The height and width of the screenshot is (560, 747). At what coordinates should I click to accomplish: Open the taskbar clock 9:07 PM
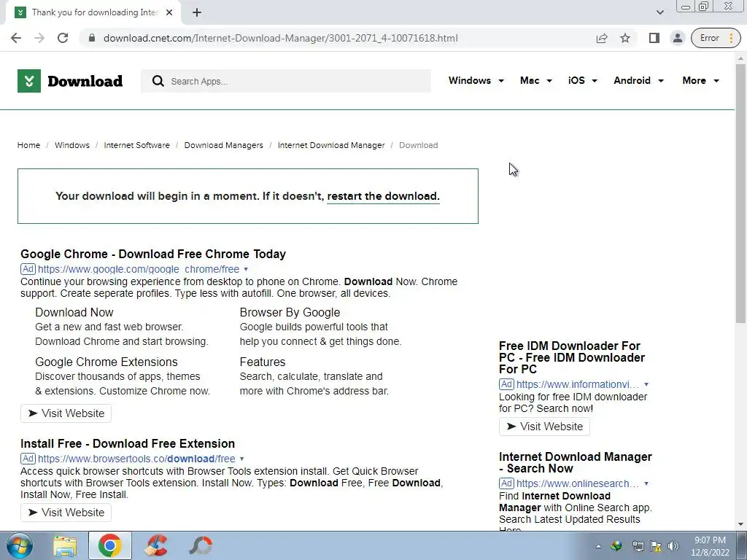click(710, 546)
